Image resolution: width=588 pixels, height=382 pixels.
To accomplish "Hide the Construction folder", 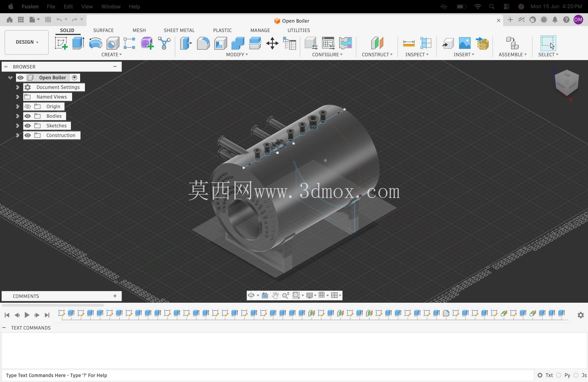I will [28, 135].
